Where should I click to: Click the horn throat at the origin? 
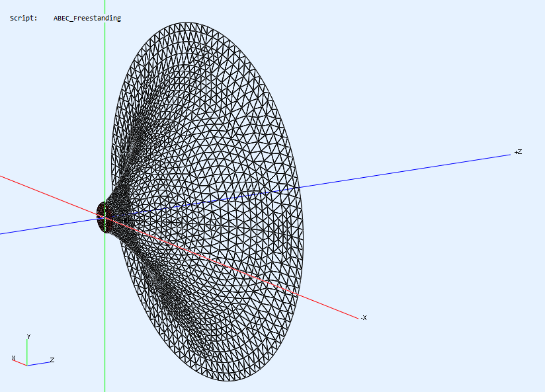coord(105,217)
